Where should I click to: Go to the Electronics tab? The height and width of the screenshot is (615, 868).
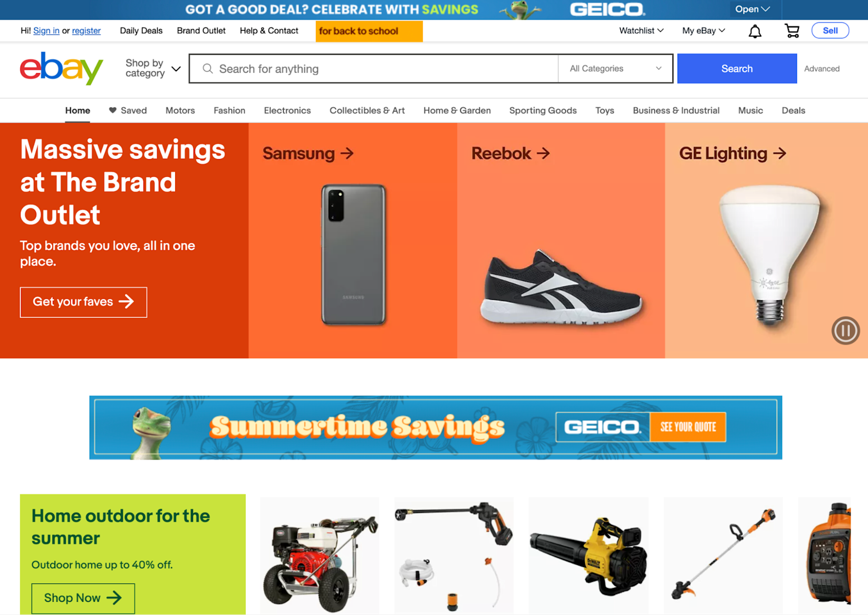[x=287, y=111]
